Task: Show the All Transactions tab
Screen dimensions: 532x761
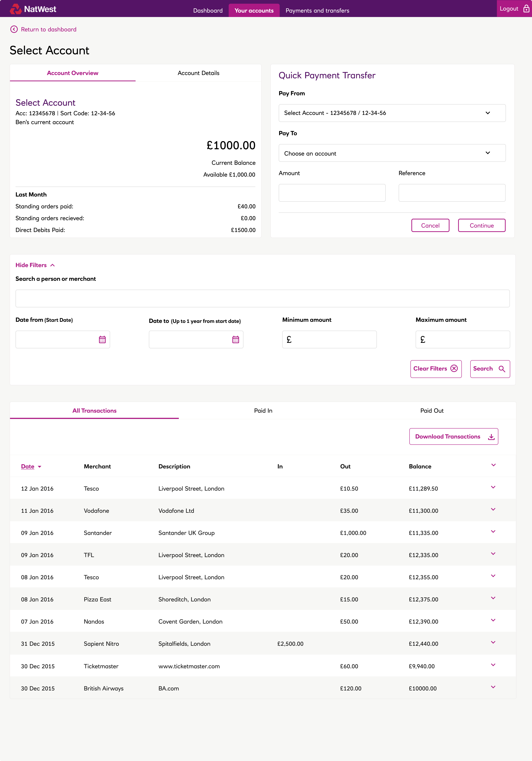Action: coord(94,411)
